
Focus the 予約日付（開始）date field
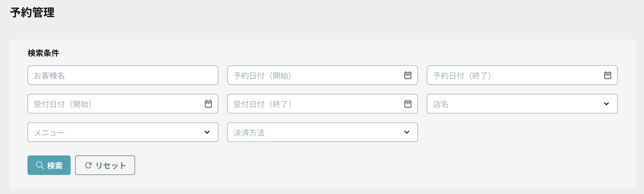pyautogui.click(x=323, y=75)
